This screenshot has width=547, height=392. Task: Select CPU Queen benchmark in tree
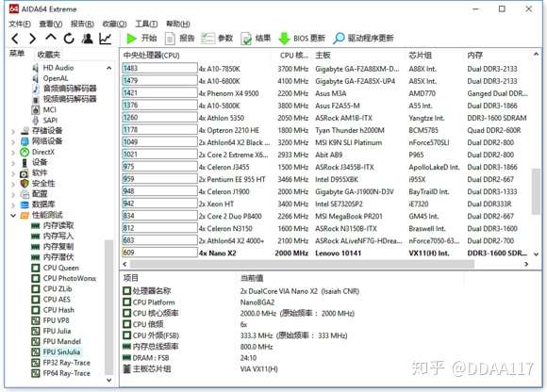point(60,268)
